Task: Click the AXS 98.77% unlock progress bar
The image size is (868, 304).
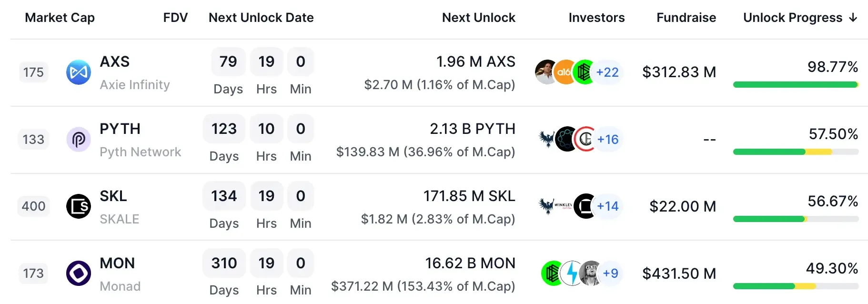Action: point(796,85)
